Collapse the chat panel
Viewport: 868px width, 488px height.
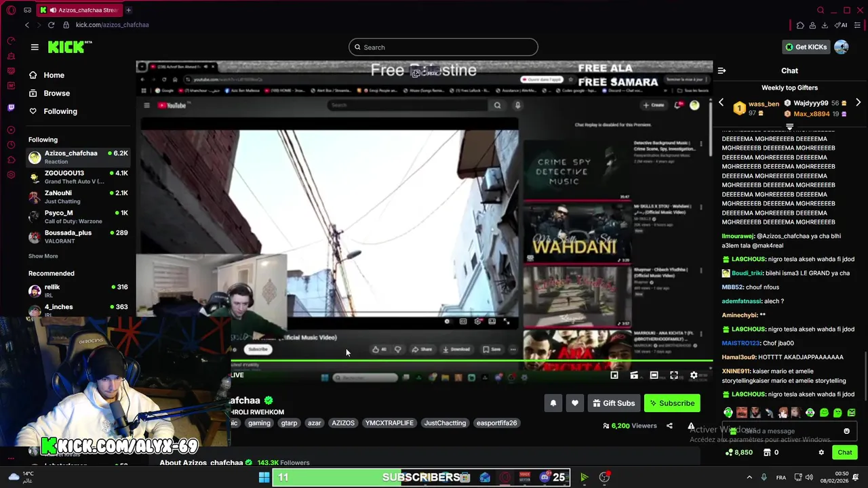(722, 70)
